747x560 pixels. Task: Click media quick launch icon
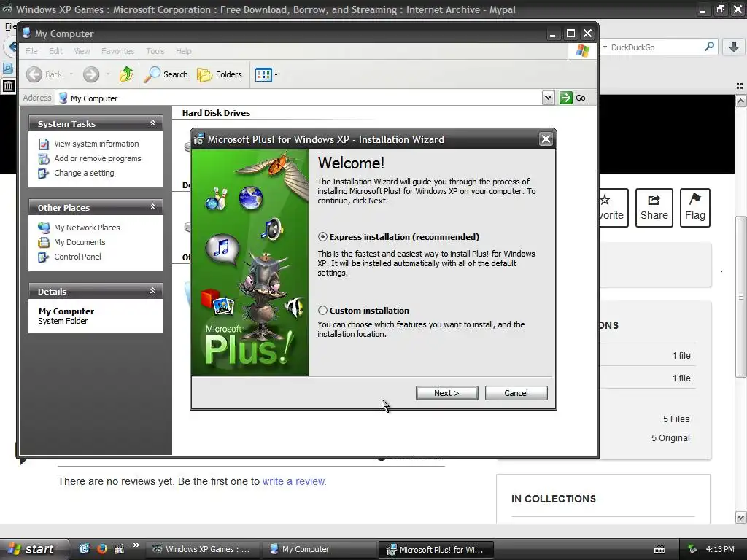119,549
